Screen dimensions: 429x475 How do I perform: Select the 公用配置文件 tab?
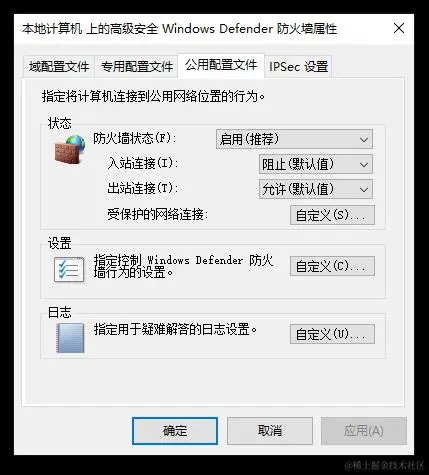point(221,65)
